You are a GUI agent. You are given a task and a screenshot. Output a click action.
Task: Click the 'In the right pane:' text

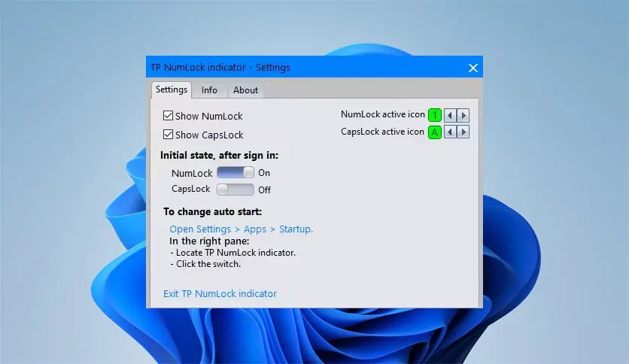[x=209, y=241]
